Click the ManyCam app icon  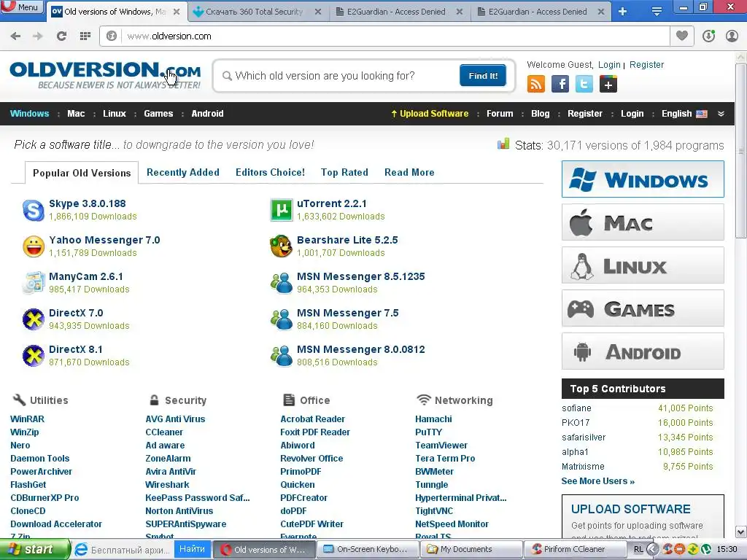coord(34,283)
